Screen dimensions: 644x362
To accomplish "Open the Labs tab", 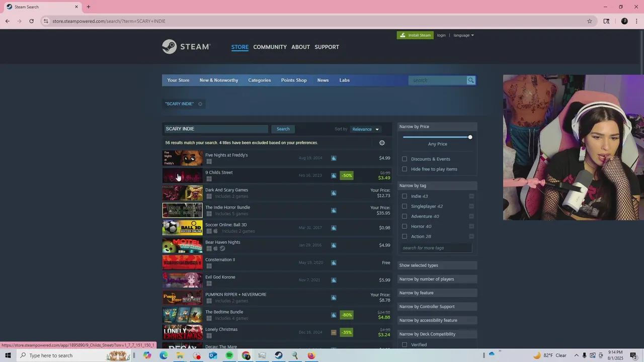I will click(344, 80).
